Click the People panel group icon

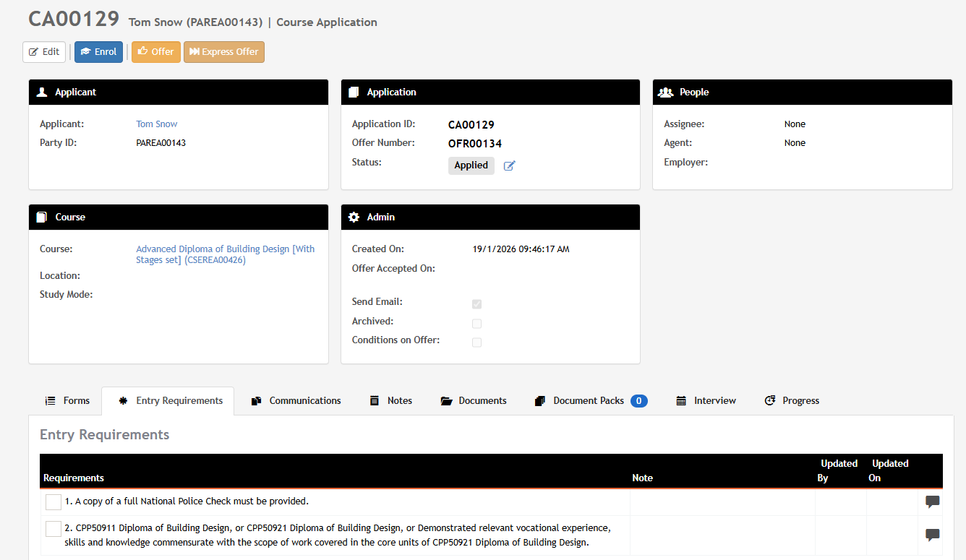[x=666, y=92]
